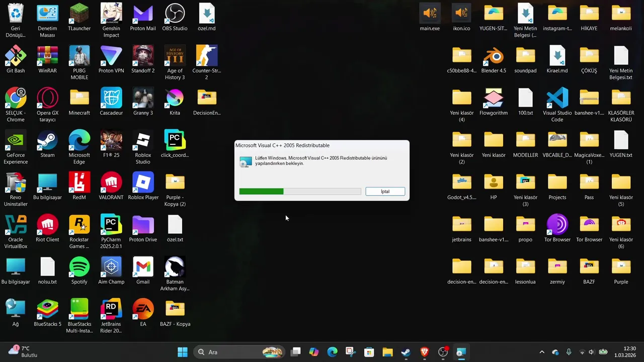
Task: Select the Proton VPN icon
Action: pos(111,59)
